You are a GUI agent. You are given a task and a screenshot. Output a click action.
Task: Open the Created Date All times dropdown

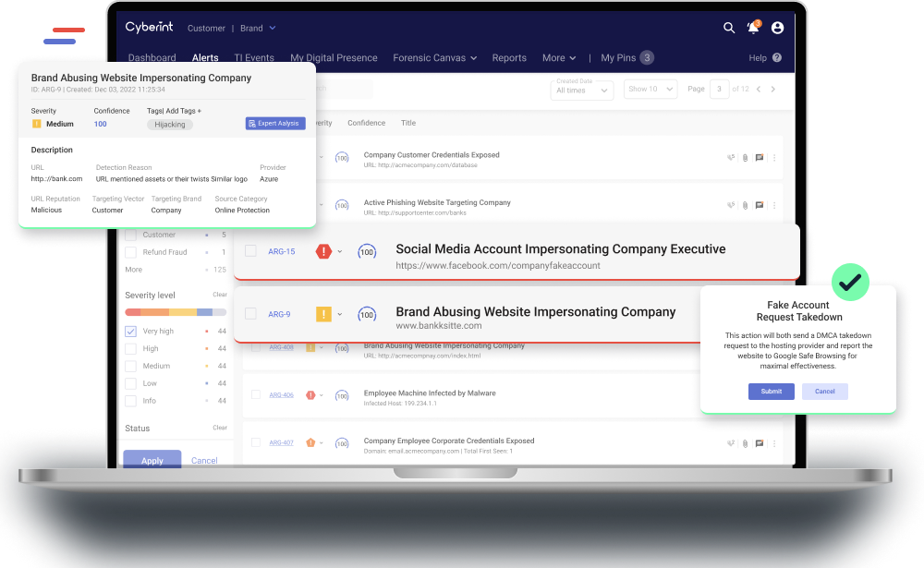(581, 91)
